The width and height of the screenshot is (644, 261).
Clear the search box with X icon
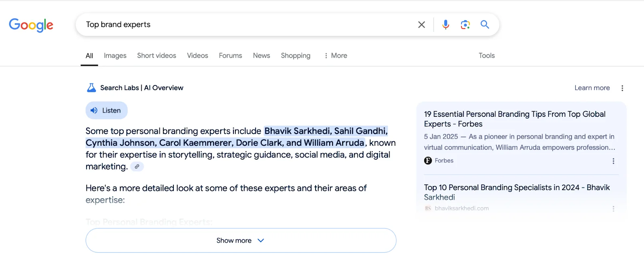421,25
